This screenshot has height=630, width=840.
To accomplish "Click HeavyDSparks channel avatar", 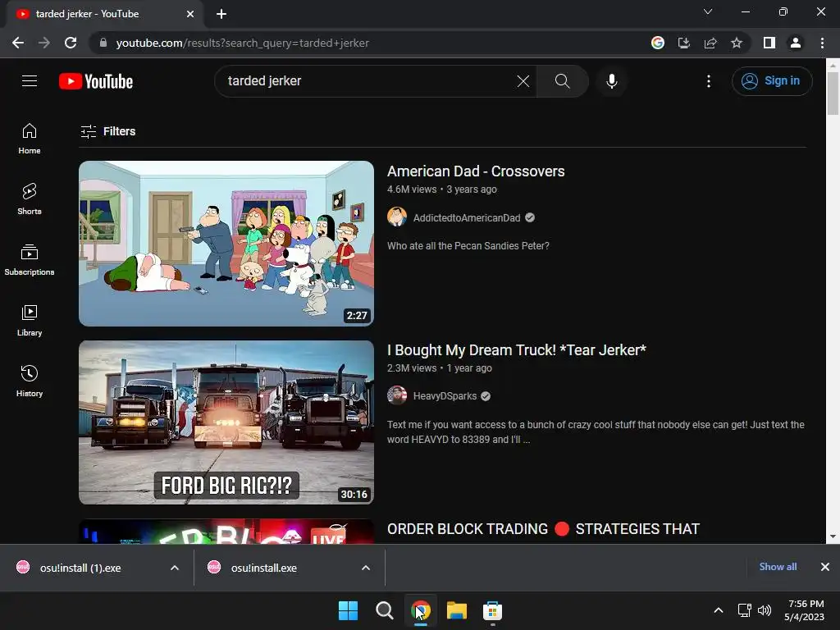I will pos(397,395).
